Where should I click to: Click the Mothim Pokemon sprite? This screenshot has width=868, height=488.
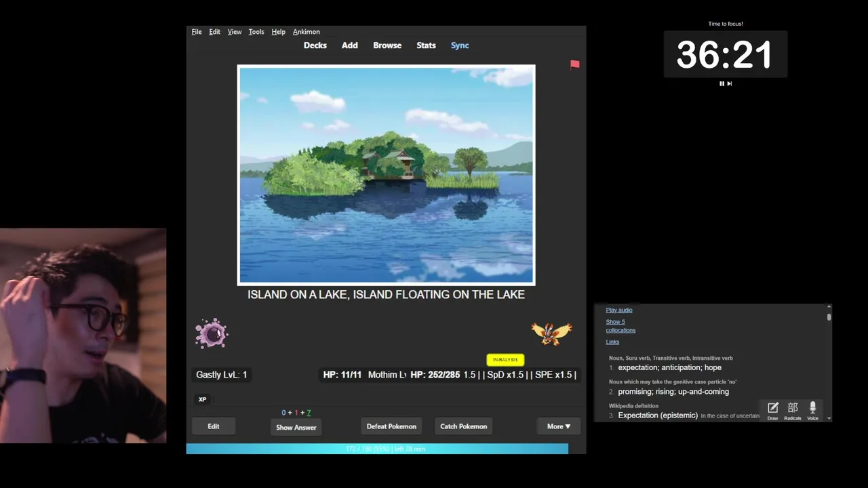pyautogui.click(x=551, y=333)
